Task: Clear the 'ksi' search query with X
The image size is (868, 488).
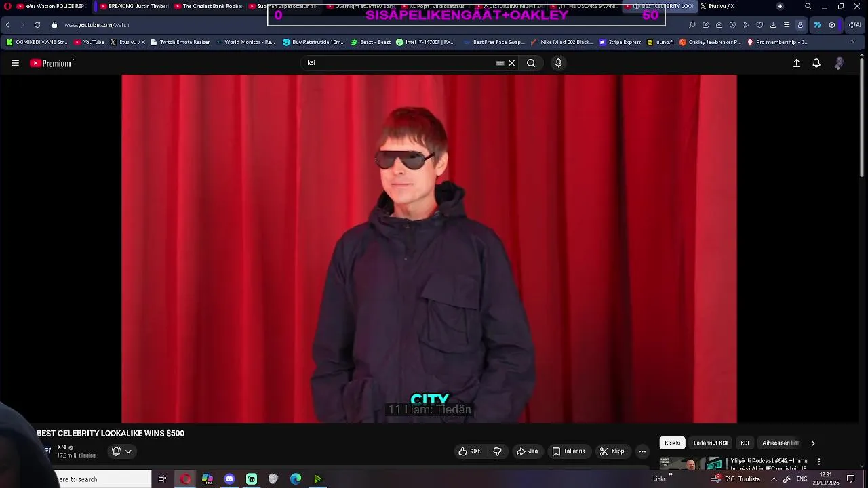Action: click(512, 63)
